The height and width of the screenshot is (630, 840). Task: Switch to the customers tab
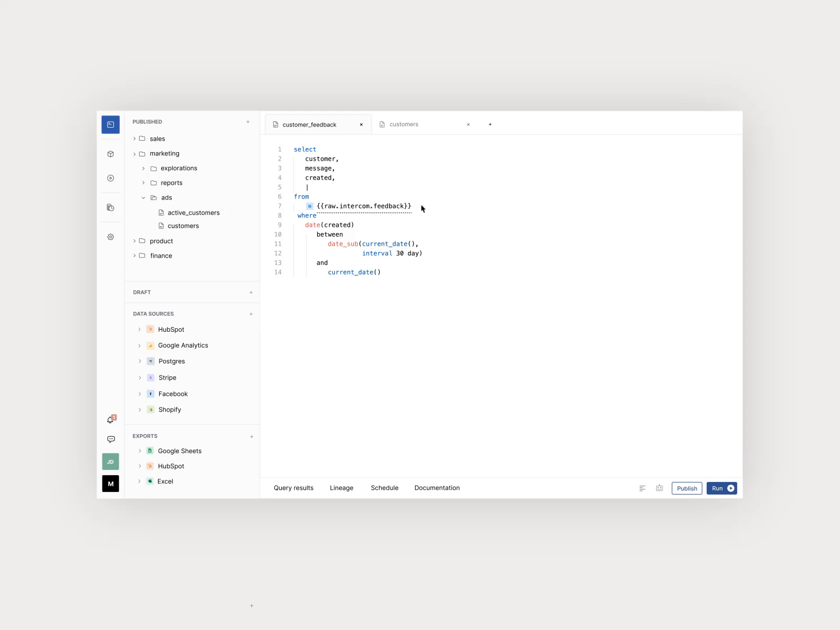404,124
